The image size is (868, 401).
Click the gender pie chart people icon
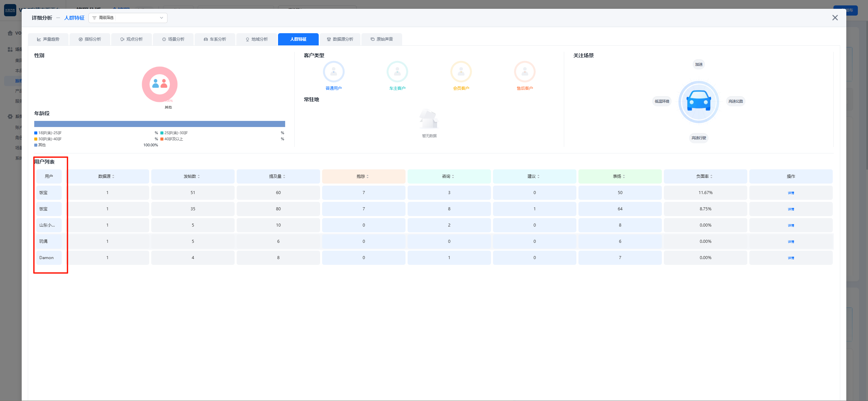click(160, 84)
